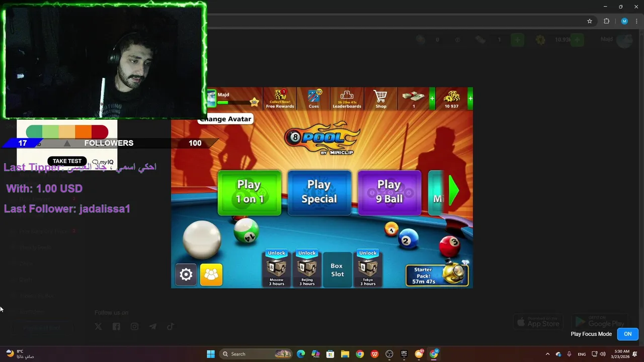This screenshot has height=362, width=644.
Task: Select Play Special mode
Action: [x=319, y=193]
